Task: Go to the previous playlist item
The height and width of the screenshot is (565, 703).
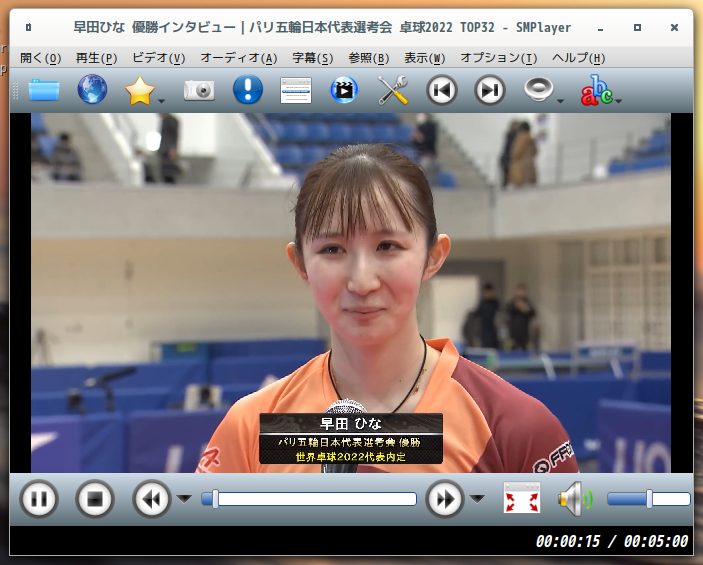Action: (x=442, y=90)
